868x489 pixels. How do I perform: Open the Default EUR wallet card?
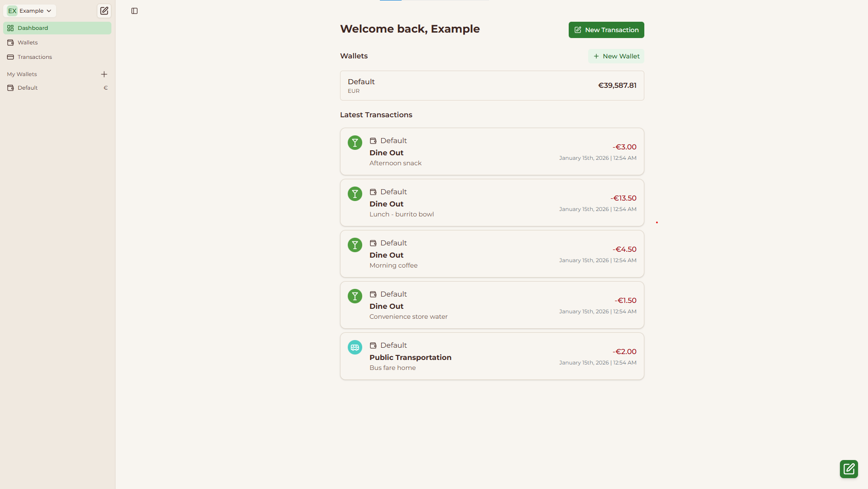click(492, 85)
